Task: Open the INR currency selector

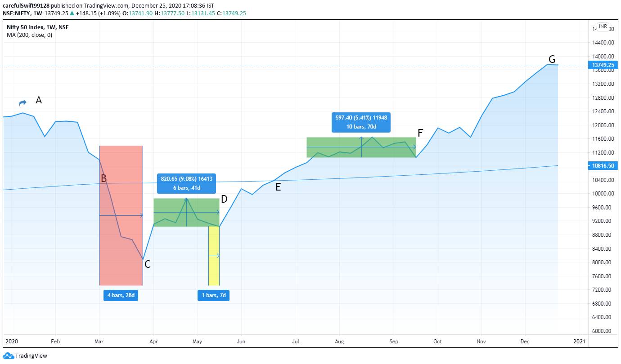Action: coord(603,27)
